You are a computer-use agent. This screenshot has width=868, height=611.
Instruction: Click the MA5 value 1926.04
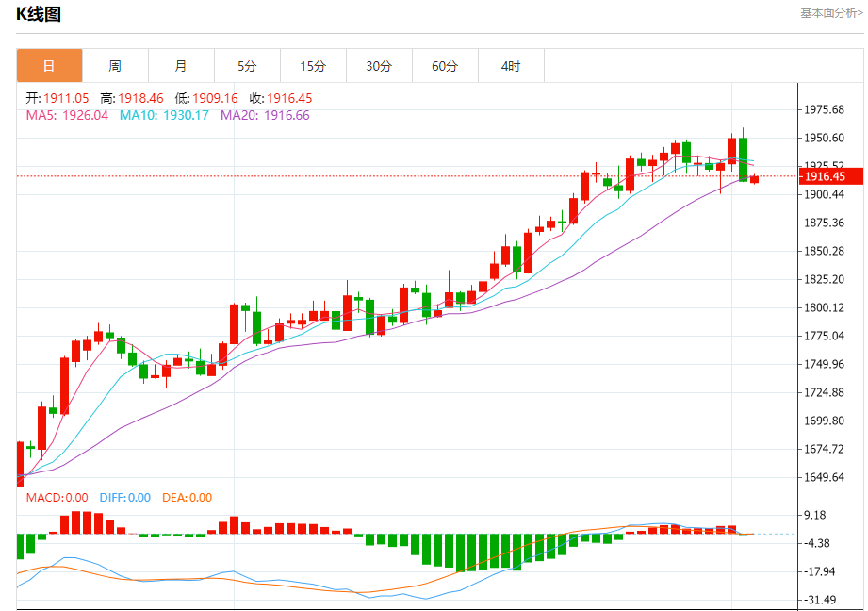[x=85, y=115]
